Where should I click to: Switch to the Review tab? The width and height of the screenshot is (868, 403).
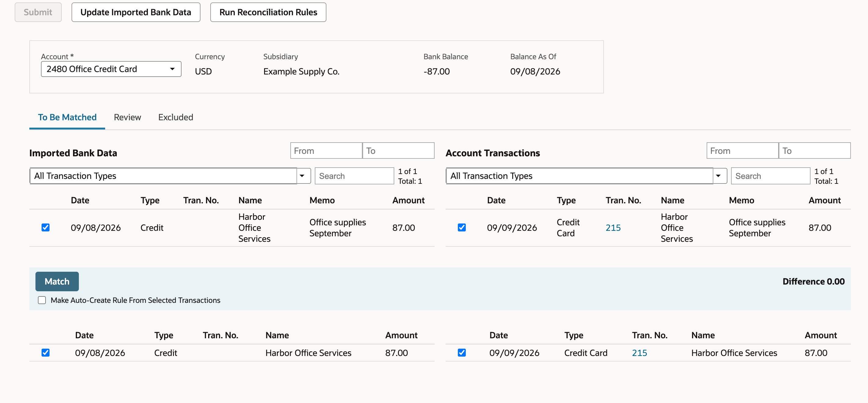(x=127, y=117)
